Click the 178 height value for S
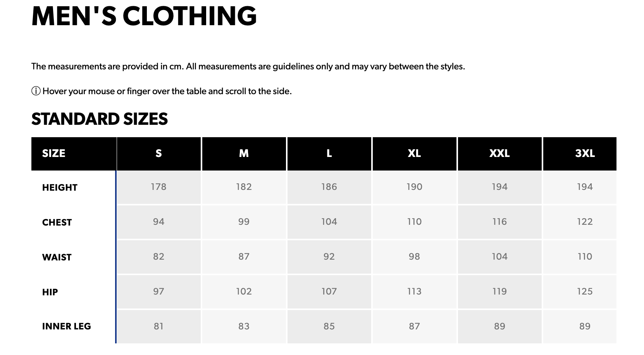This screenshot has height=355, width=644. point(158,187)
